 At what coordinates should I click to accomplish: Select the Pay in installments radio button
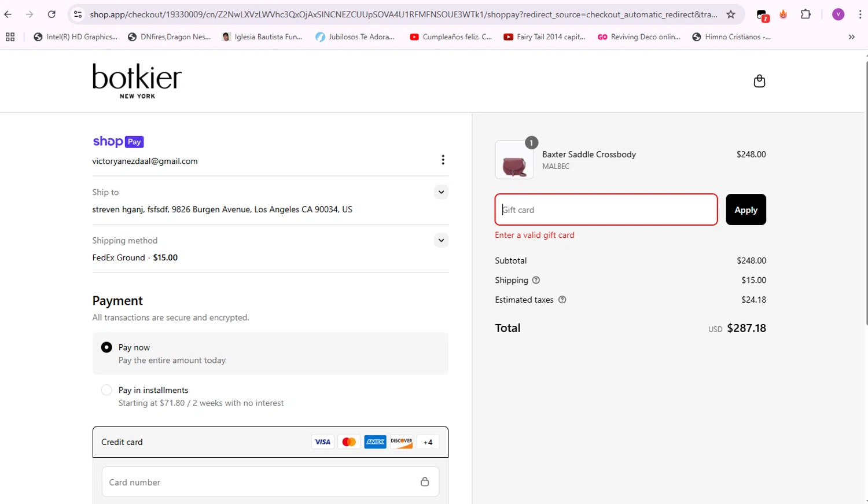click(x=106, y=390)
